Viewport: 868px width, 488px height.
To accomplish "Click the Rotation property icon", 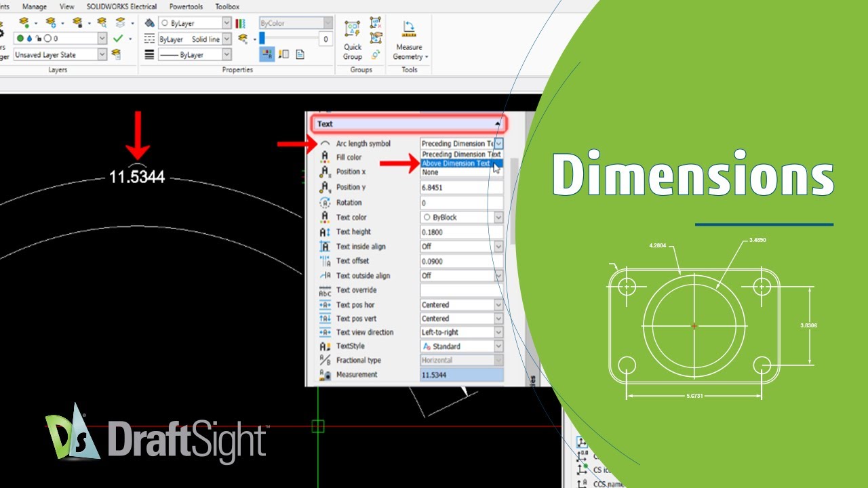I will [325, 203].
